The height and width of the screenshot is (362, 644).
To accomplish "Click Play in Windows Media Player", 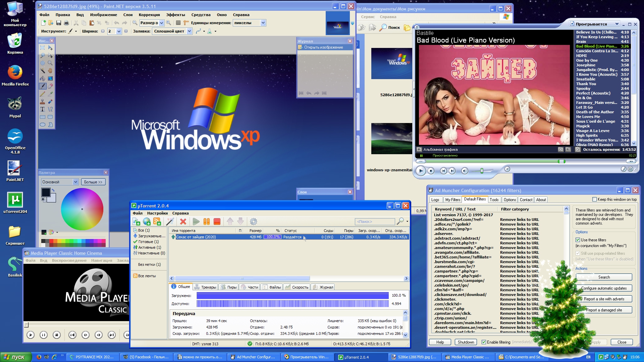I will point(421,171).
